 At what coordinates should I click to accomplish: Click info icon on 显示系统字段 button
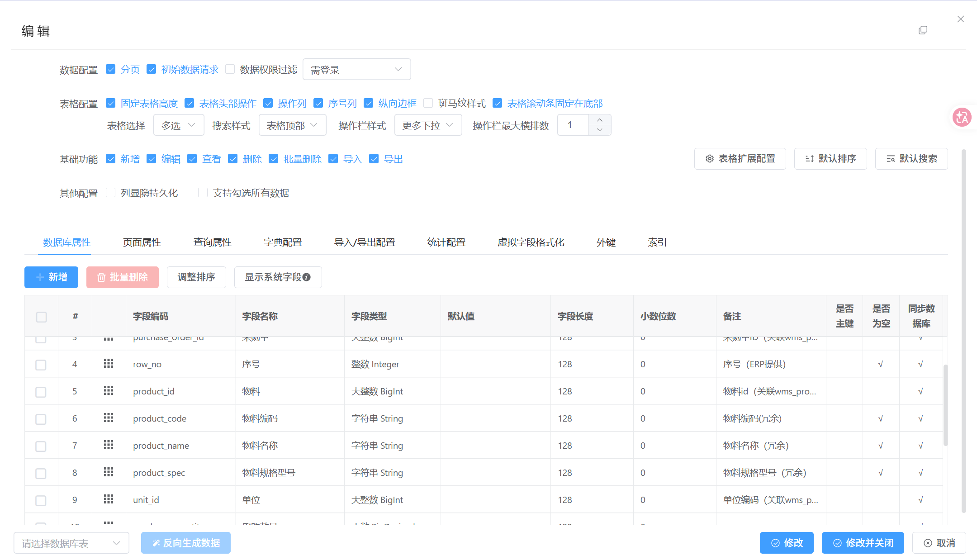(307, 277)
